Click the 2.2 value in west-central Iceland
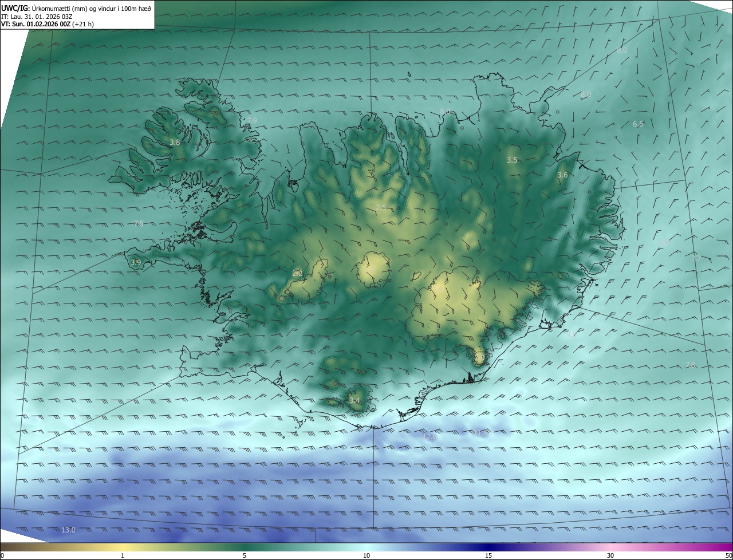This screenshot has width=733, height=560. coord(297,274)
